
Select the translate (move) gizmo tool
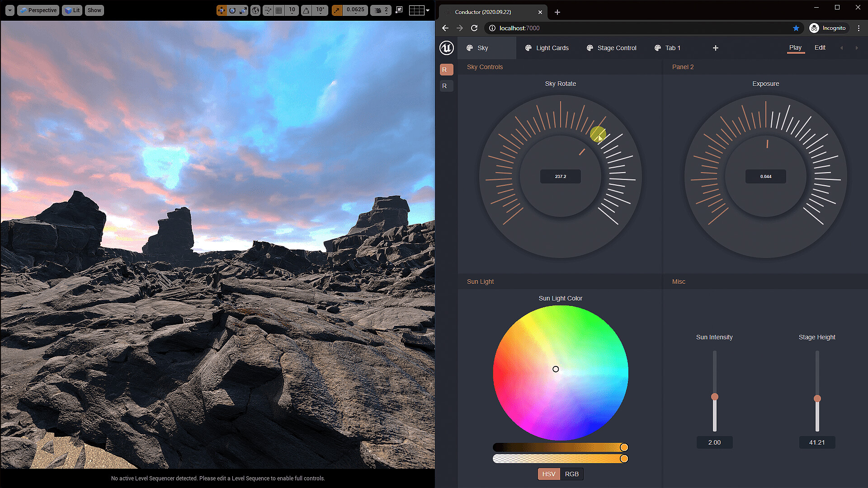pos(221,10)
